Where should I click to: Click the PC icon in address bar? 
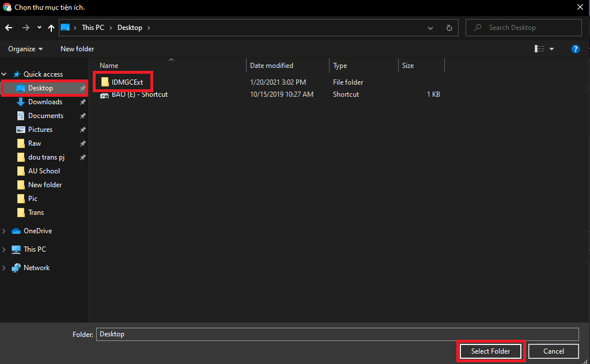[x=65, y=28]
